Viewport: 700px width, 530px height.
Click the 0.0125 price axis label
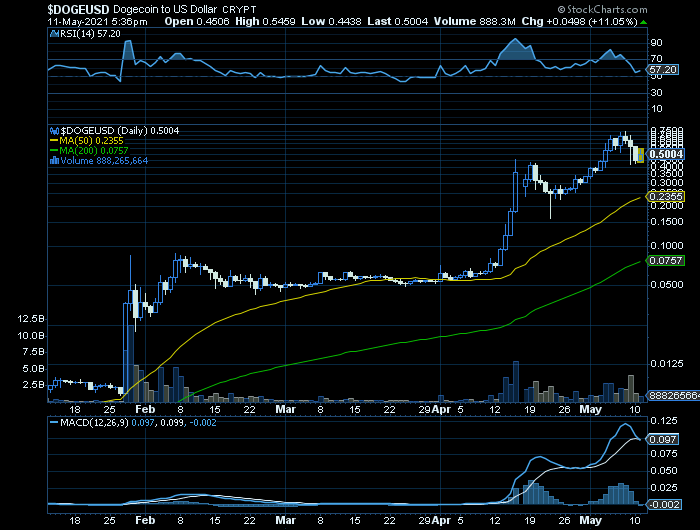point(667,364)
